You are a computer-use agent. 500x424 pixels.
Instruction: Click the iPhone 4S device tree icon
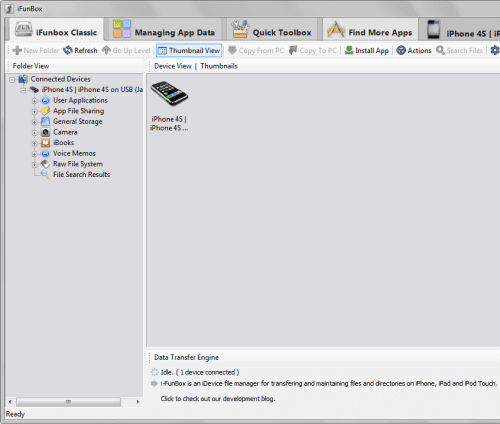click(34, 89)
